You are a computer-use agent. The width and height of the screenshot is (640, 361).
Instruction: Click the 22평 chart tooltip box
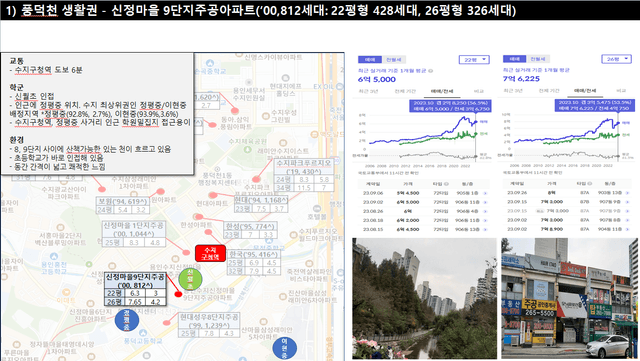450,106
